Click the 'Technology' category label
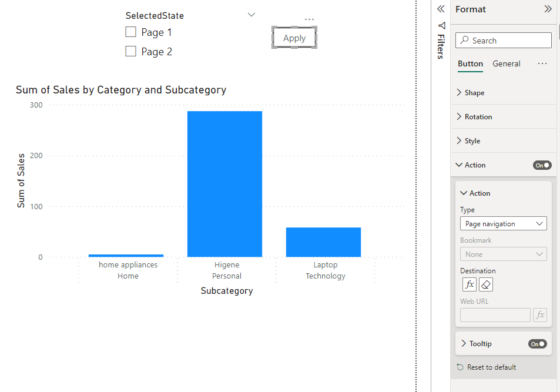560x392 pixels. (x=326, y=276)
